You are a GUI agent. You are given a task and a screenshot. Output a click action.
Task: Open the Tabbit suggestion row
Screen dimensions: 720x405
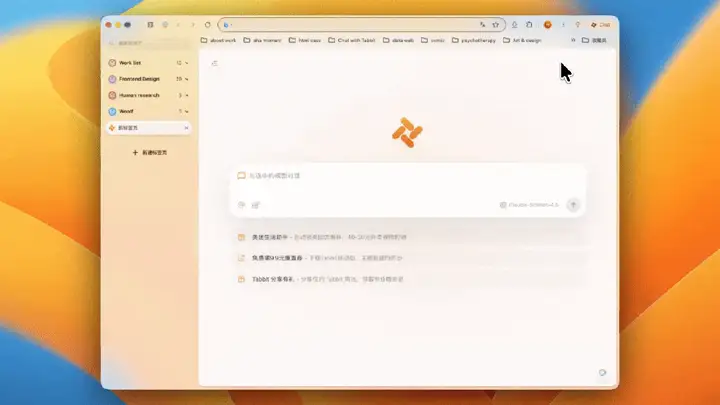[408, 279]
